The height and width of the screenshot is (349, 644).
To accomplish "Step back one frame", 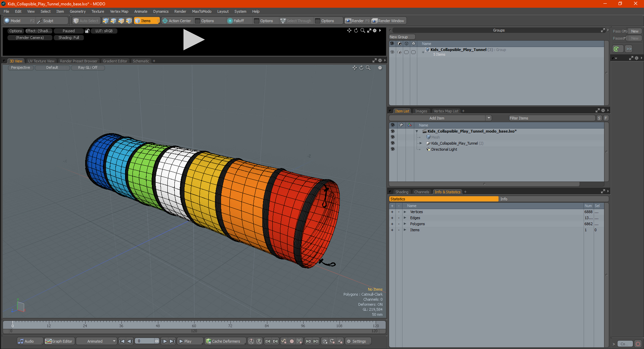I will pos(130,341).
